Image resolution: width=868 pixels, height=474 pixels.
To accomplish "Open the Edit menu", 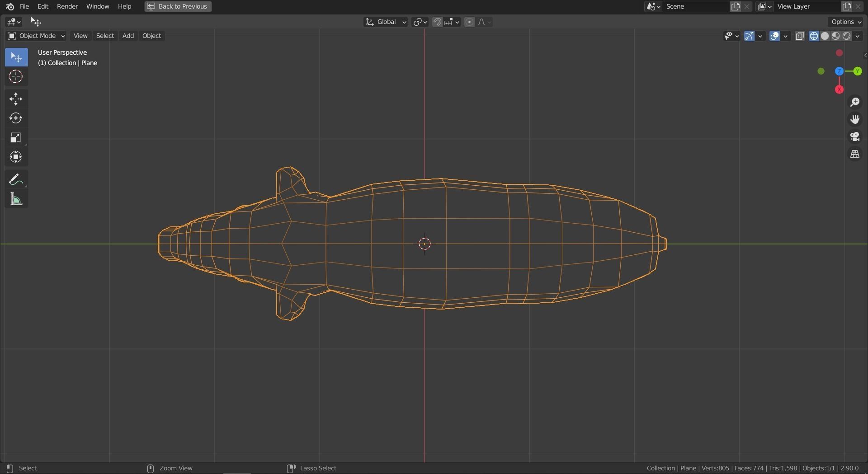I will pos(43,6).
